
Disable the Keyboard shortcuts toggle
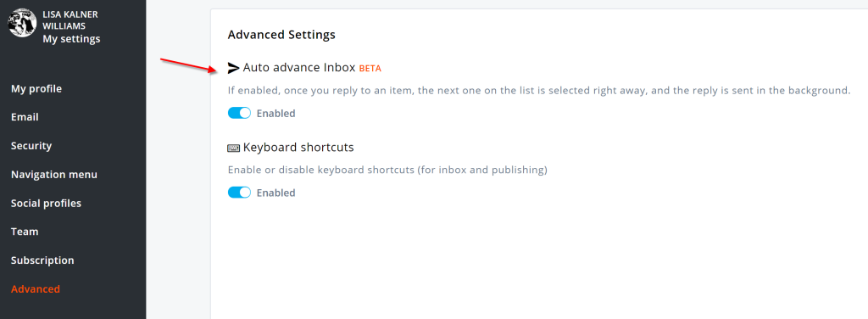239,193
